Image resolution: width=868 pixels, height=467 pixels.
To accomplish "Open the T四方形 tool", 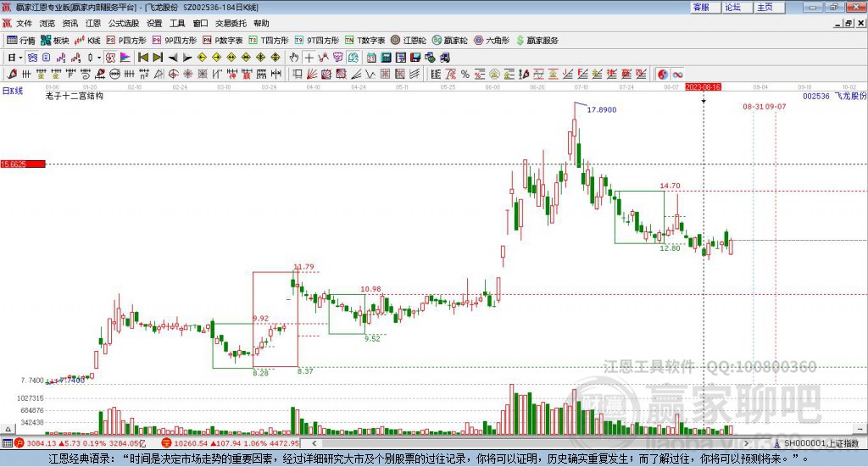I will (269, 41).
